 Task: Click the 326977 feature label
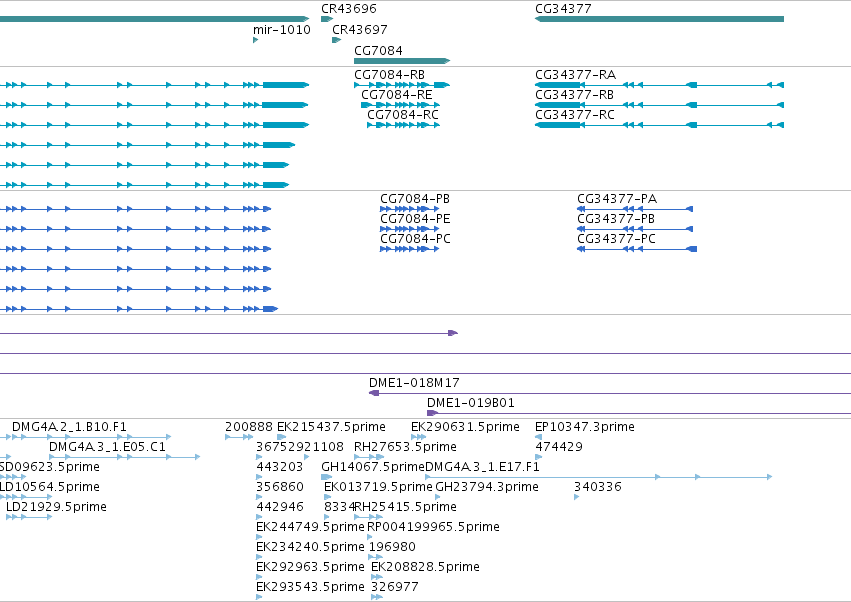395,588
